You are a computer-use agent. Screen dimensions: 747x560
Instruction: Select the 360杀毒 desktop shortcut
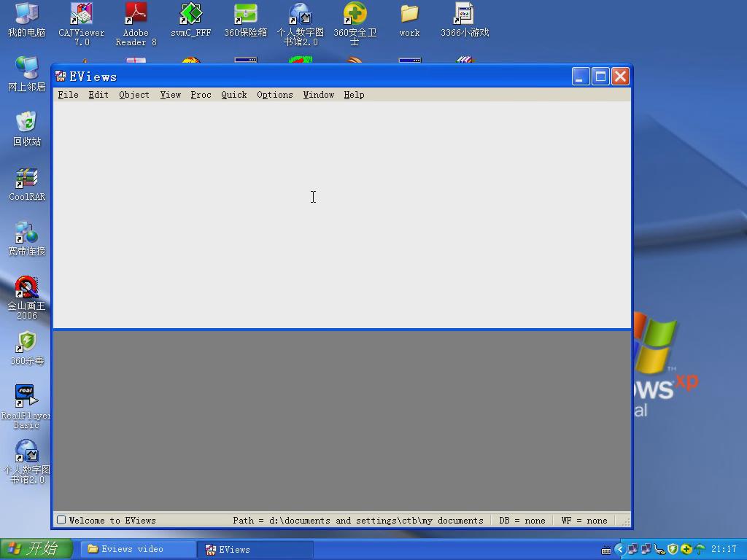click(27, 349)
